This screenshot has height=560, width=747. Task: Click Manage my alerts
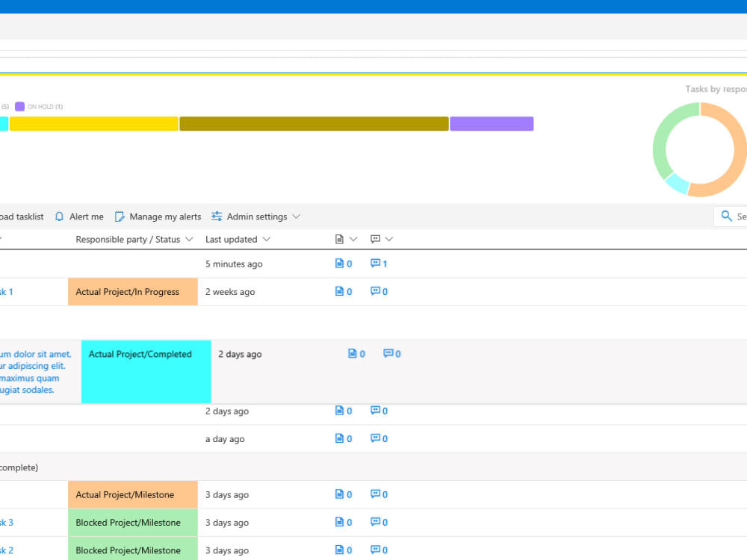coord(158,217)
